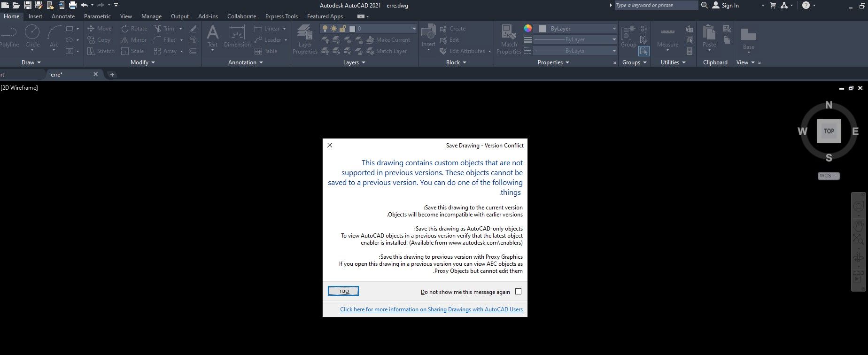Viewport: 868px width, 355px height.
Task: Expand the Block panel
Action: click(456, 62)
